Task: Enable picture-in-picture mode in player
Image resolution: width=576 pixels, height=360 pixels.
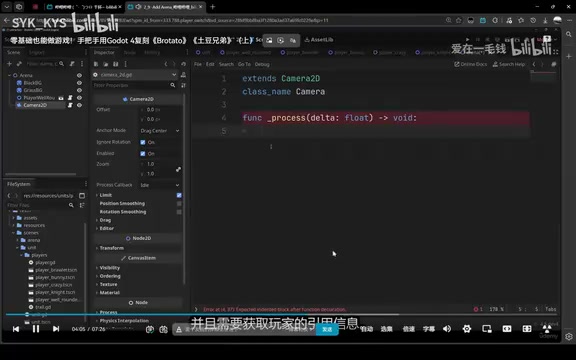Action: point(487,328)
